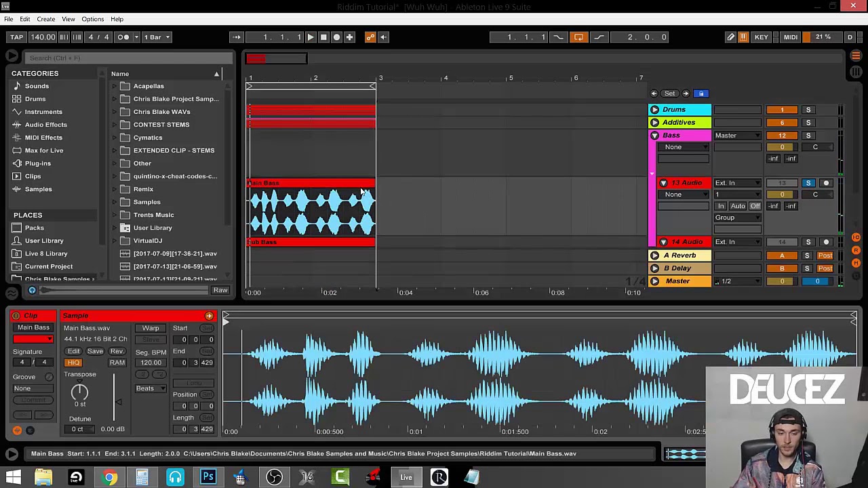Click the Rev. reverse button

(x=117, y=351)
